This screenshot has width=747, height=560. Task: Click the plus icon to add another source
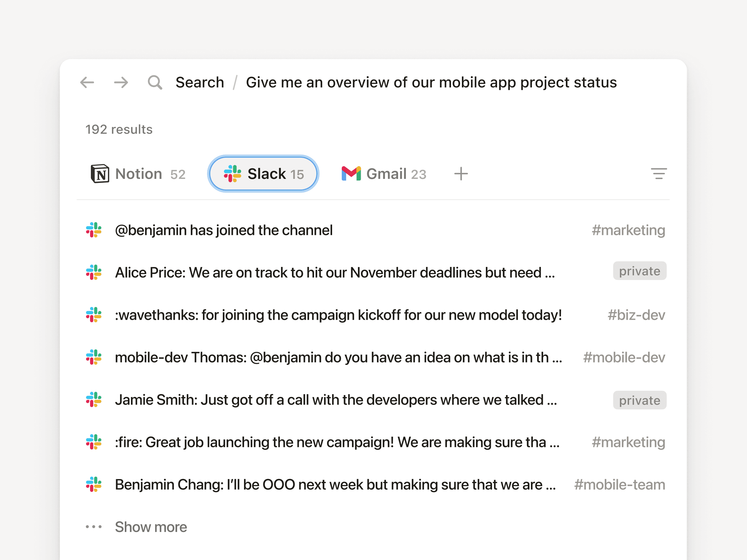tap(461, 174)
